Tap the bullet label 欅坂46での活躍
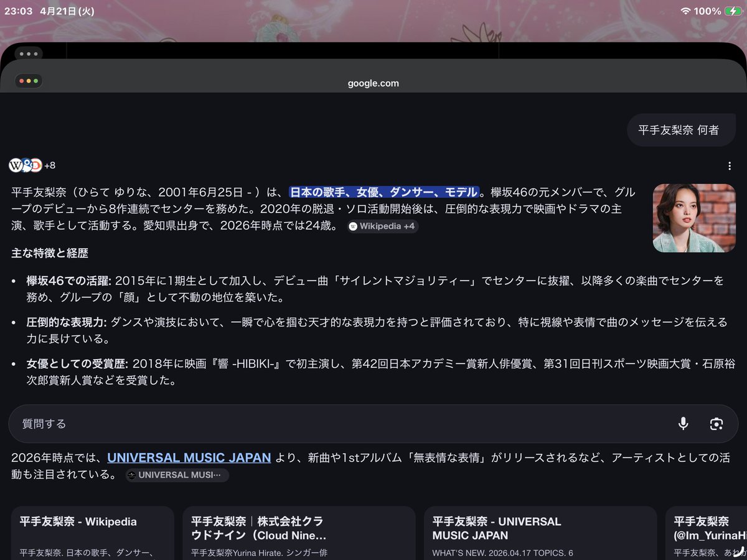Viewport: 747px width, 560px height. pos(68,281)
